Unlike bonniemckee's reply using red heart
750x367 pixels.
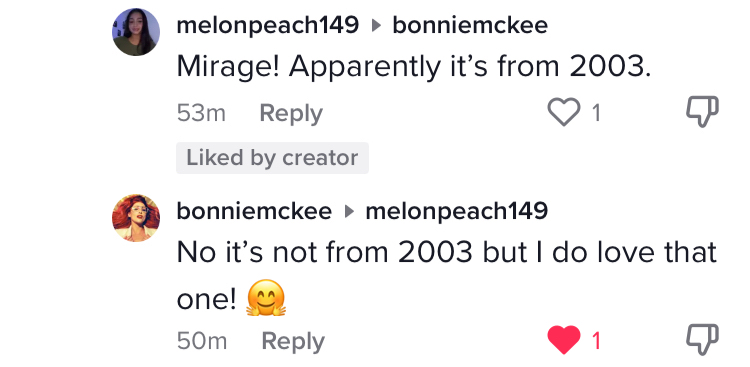(x=564, y=341)
